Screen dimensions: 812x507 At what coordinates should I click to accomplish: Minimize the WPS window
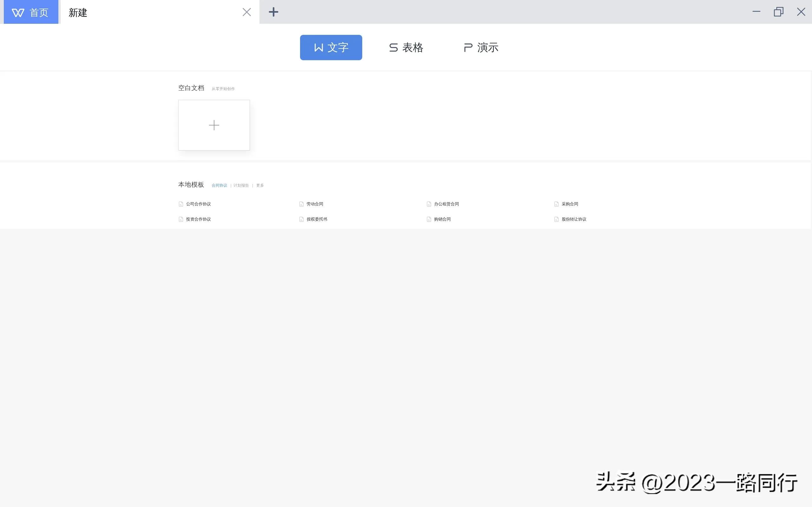point(756,12)
